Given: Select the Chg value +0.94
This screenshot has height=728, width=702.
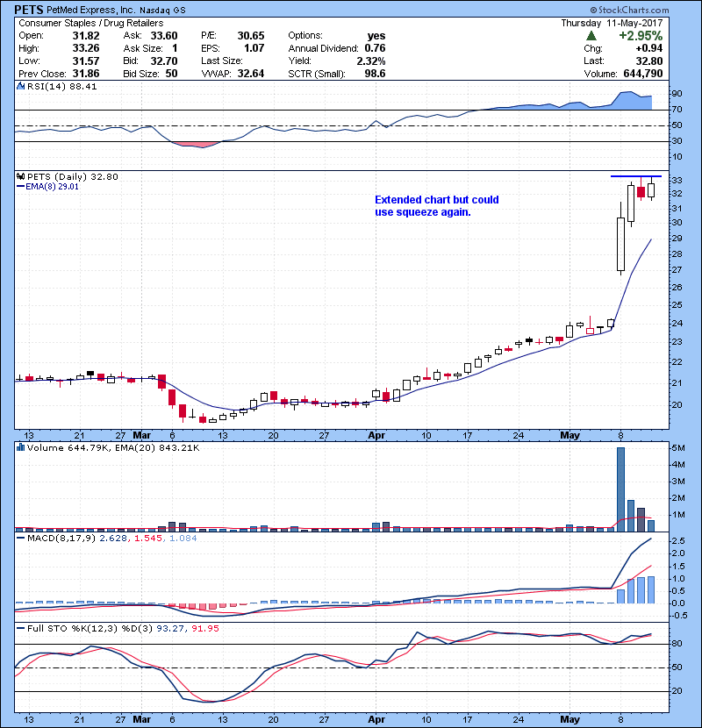Looking at the screenshot, I should click(649, 48).
